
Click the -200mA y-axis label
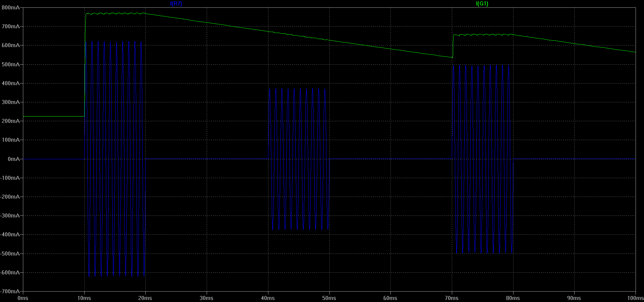pyautogui.click(x=10, y=197)
